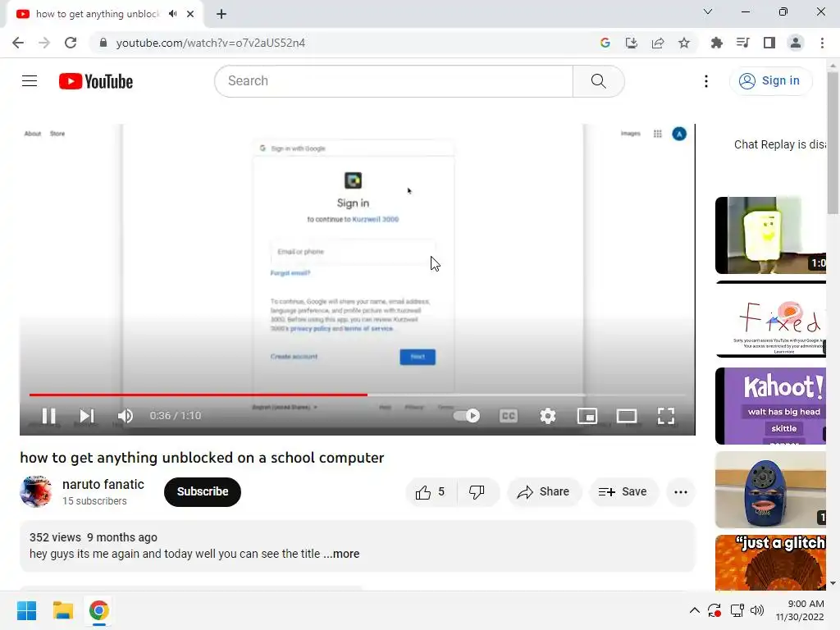Enter full screen mode
This screenshot has width=840, height=630.
point(666,416)
